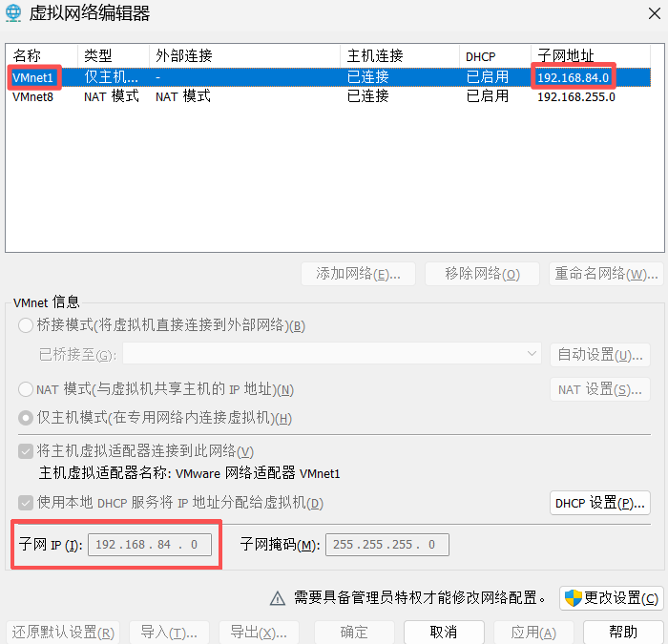Click the 类型 column header
Viewport: 668px width, 644px height.
[x=114, y=55]
